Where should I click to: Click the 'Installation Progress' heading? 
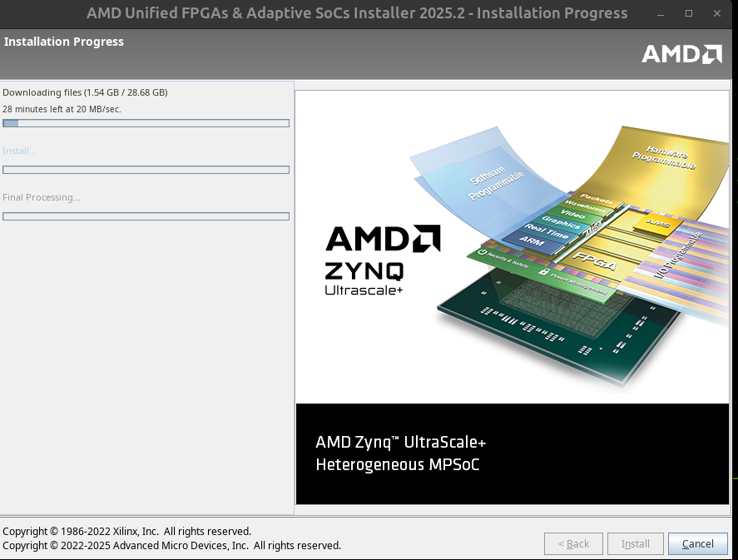click(64, 42)
